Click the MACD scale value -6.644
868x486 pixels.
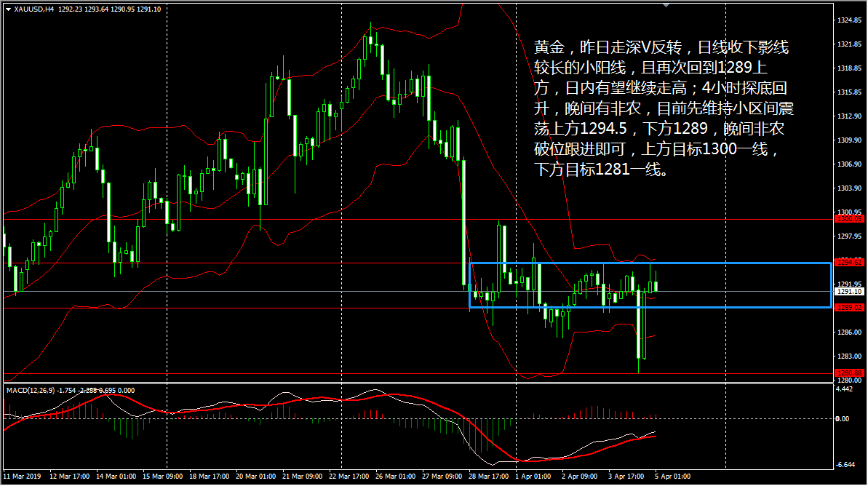click(x=845, y=464)
